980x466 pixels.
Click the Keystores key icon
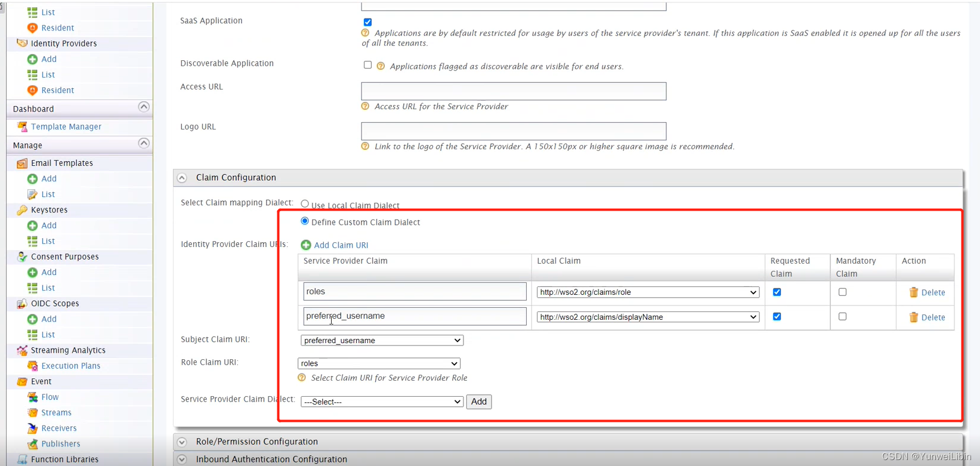22,210
